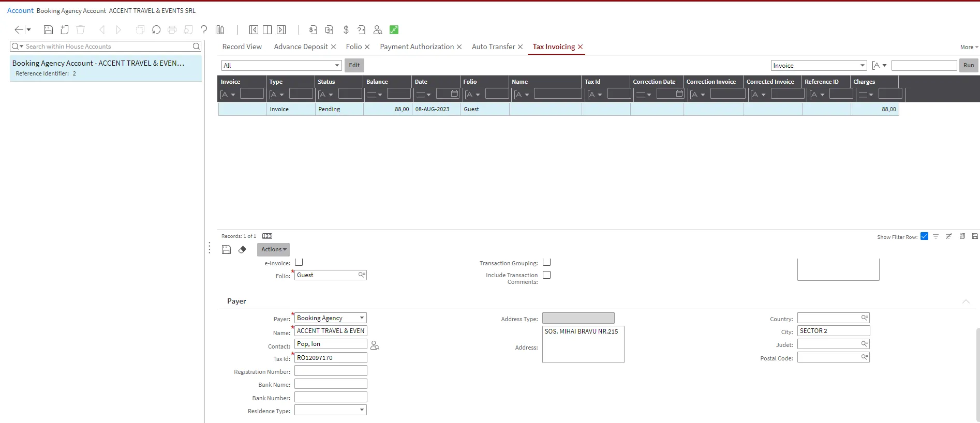Click the collapse-left panel layout icon
This screenshot has height=423, width=980.
254,30
